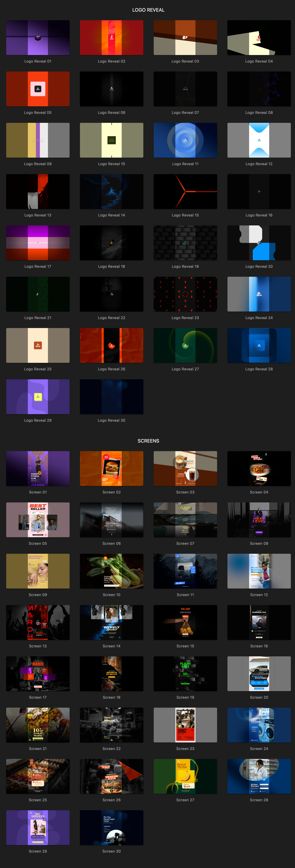Select the Logo Reveal 29 purple thumbnail
295x868 pixels.
(38, 397)
